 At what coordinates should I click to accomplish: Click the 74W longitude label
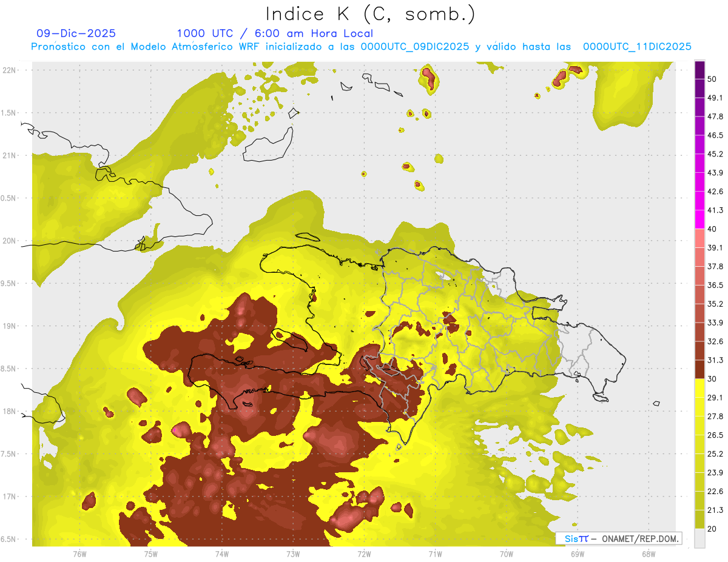click(221, 554)
